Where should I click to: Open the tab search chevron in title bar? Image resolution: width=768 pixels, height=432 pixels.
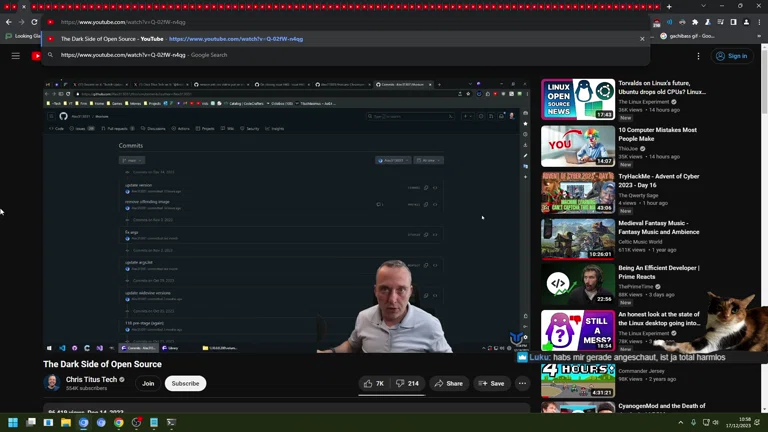(x=703, y=6)
